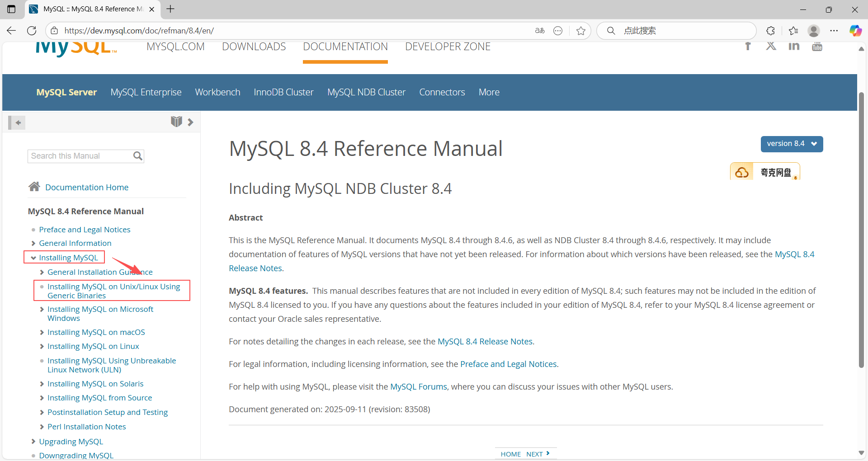Open the More documentation menu
Viewport: 868px width, 461px height.
click(x=489, y=92)
